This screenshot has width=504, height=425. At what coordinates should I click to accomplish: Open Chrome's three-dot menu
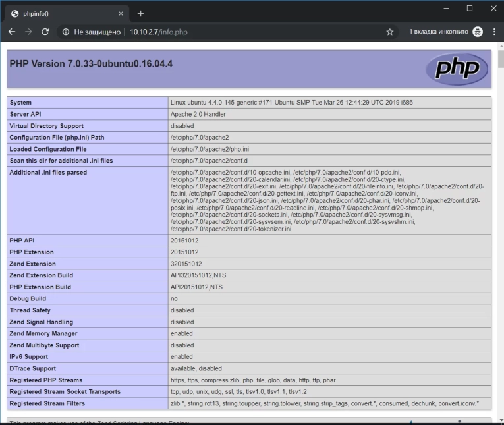[494, 32]
